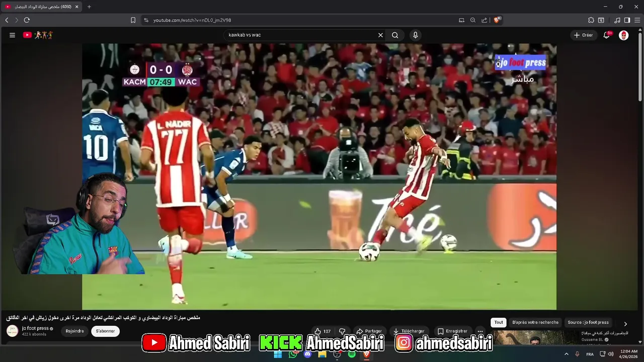Image resolution: width=644 pixels, height=362 pixels.
Task: Open the media control music note
Action: tap(617, 20)
